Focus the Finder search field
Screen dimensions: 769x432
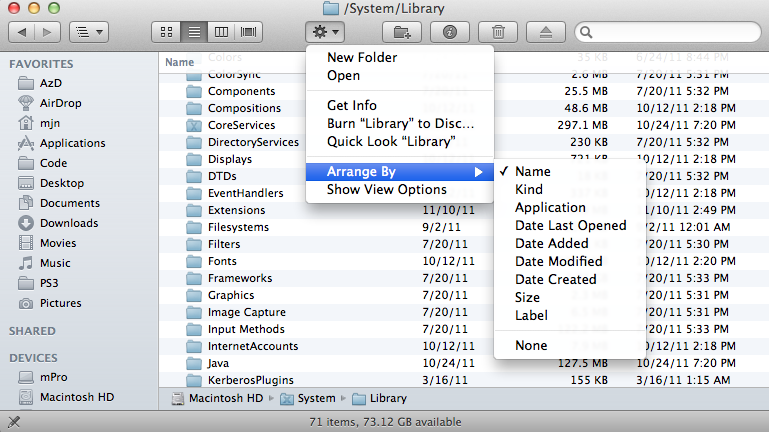(x=667, y=32)
